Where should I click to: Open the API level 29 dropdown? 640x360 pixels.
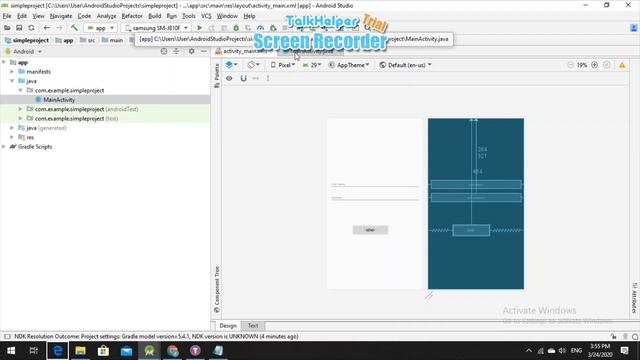coord(312,65)
